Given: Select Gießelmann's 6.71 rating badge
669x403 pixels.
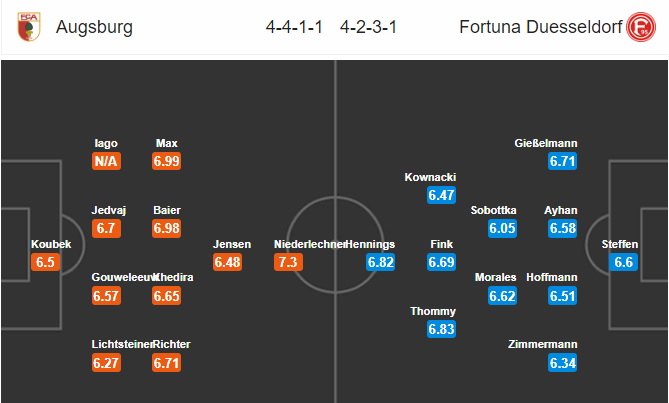Looking at the screenshot, I should 563,161.
